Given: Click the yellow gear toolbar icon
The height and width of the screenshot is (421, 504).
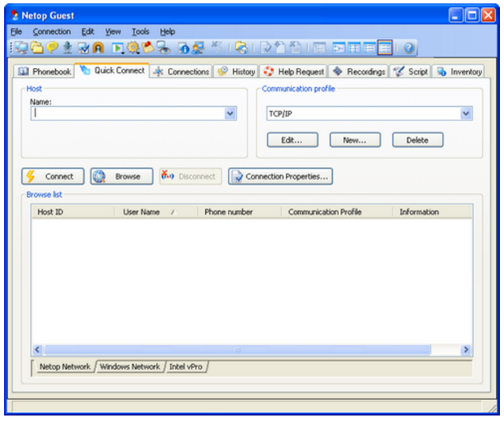Looking at the screenshot, I should (x=133, y=48).
